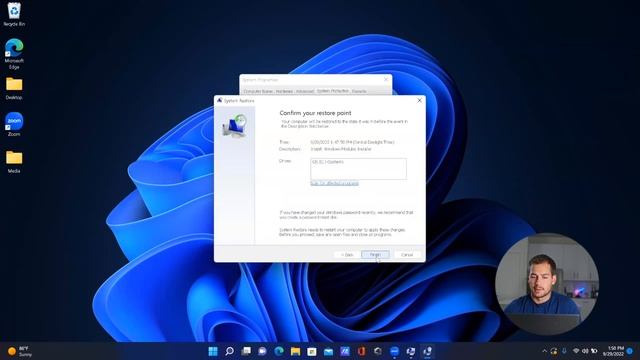Open File Explorer from the taskbar
640x360 pixels.
[x=296, y=351]
